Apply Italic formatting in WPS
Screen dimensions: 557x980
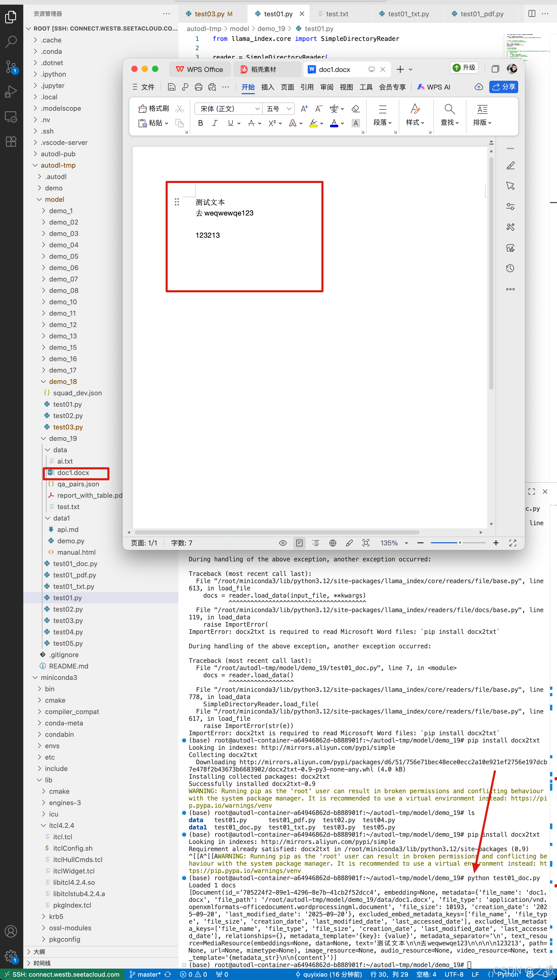(215, 123)
